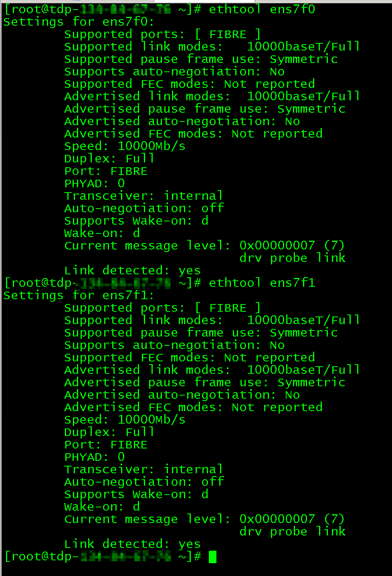Click "Link detected: yes" for ens7f0
Viewport: 392px width, 576px height.
[x=132, y=270]
